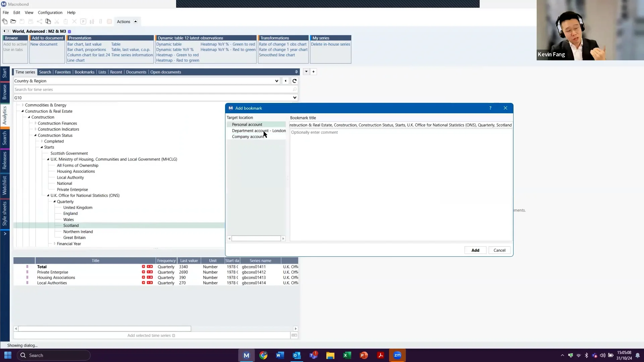Switch to the Bookmarks tab

point(85,72)
